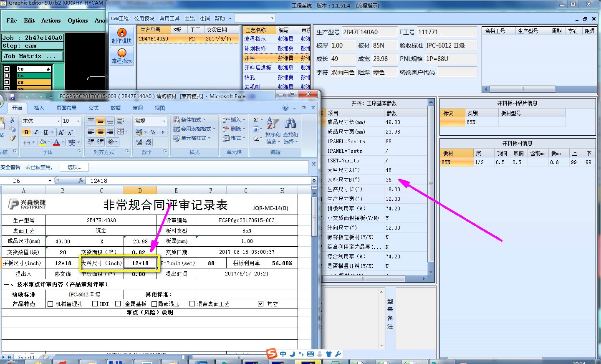Screen dimensions: 601x364
Task: Click the formula bar showing 12*18
Action: (x=199, y=181)
